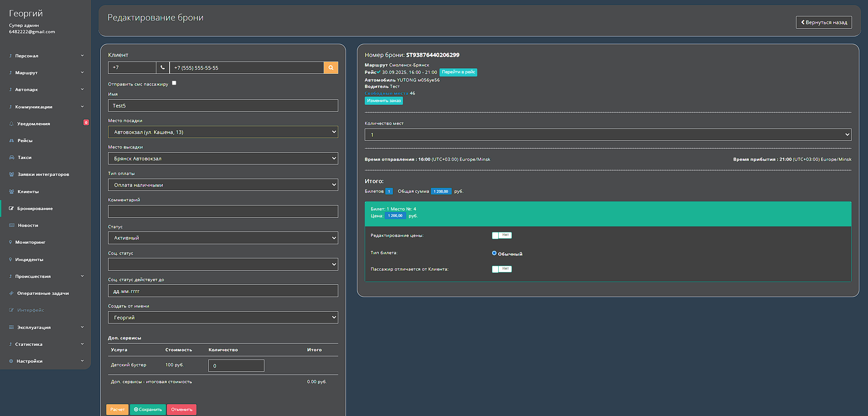The image size is (868, 416).
Task: Click the Notifications bell icon in sidebar
Action: click(11, 124)
